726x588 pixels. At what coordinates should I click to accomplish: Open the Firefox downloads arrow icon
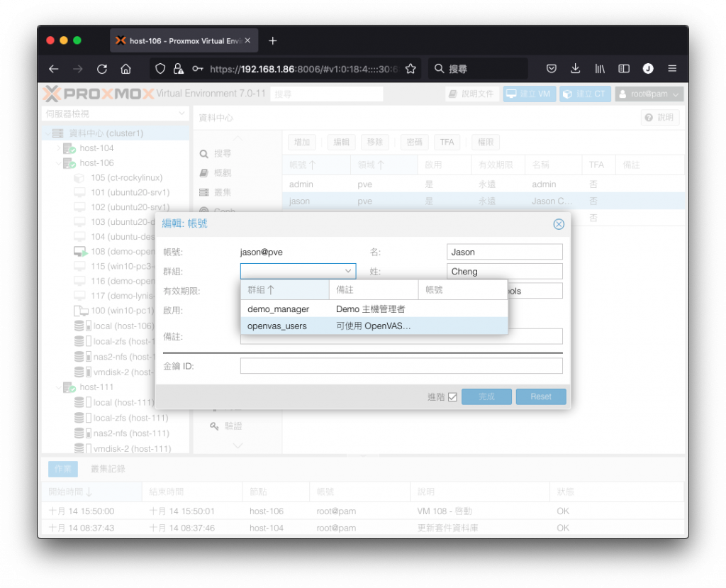tap(575, 69)
